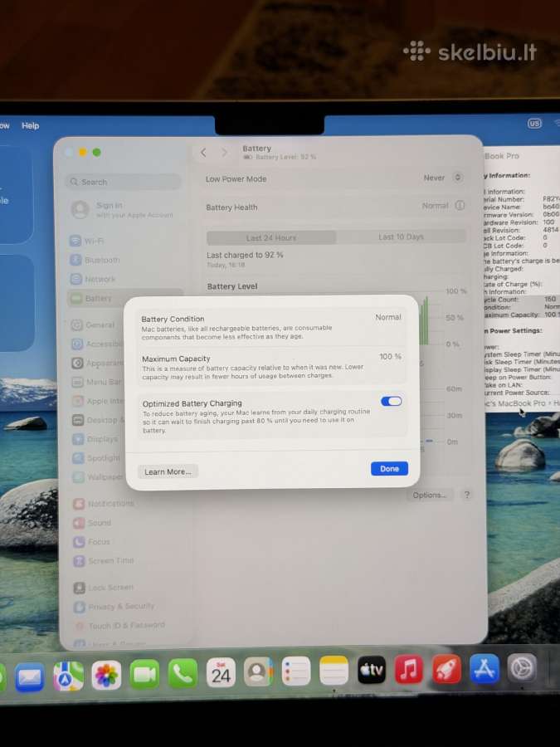Open the Photos app in the dock

coord(106,675)
